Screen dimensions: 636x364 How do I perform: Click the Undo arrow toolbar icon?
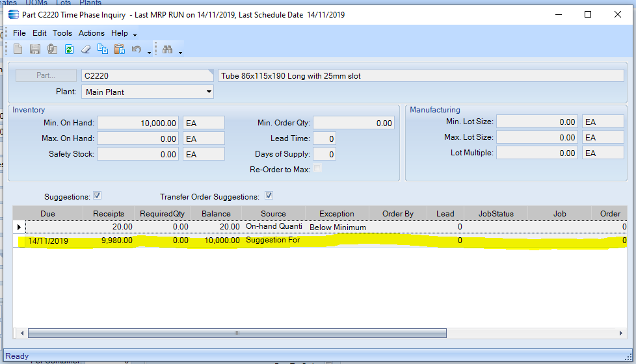[x=137, y=49]
